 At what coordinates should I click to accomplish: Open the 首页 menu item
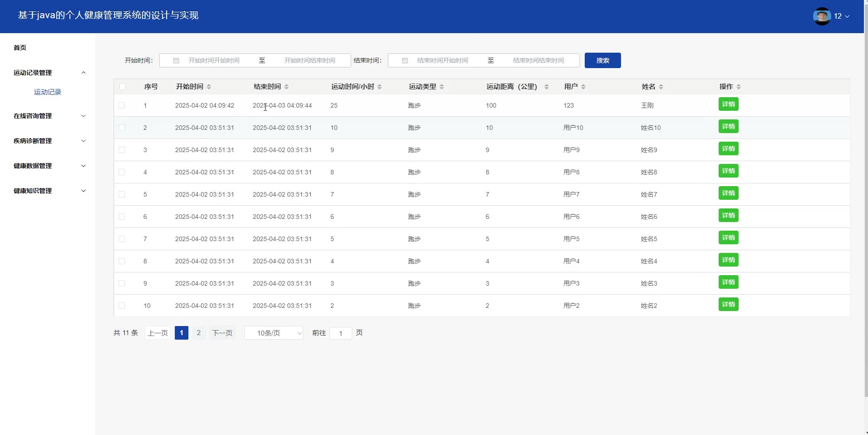click(x=20, y=48)
